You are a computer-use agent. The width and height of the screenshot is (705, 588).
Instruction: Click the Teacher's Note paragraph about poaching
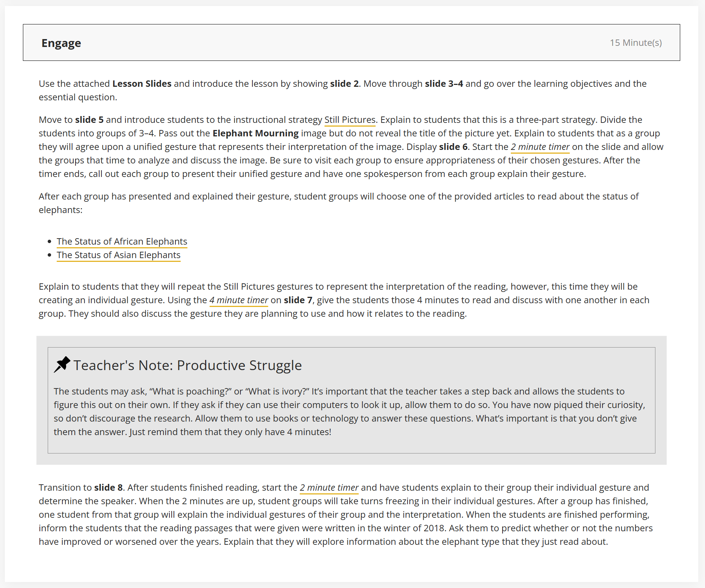coord(349,412)
